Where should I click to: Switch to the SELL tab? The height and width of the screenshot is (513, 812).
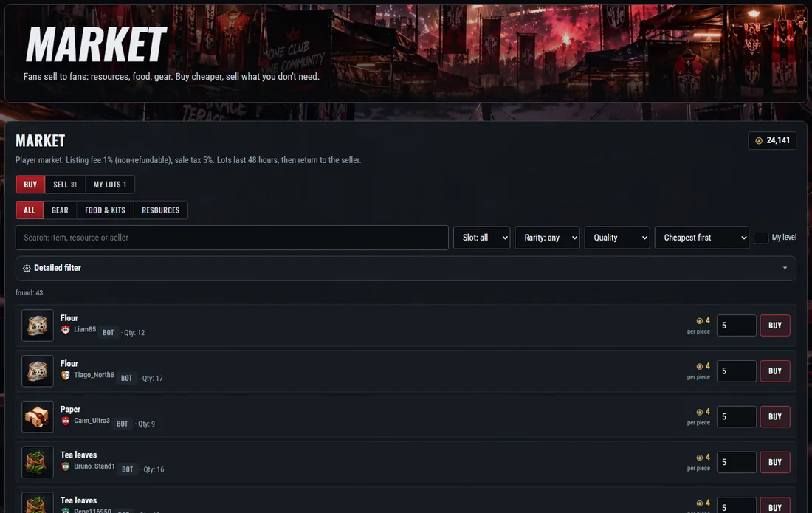point(65,185)
